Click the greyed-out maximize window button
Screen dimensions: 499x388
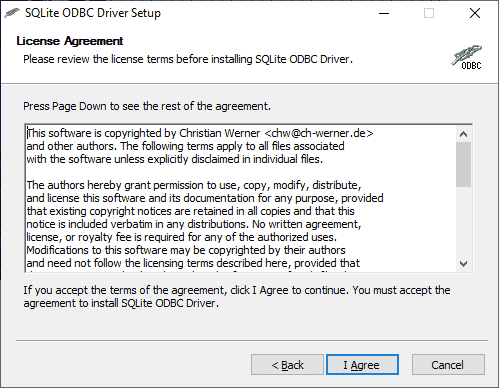point(429,13)
